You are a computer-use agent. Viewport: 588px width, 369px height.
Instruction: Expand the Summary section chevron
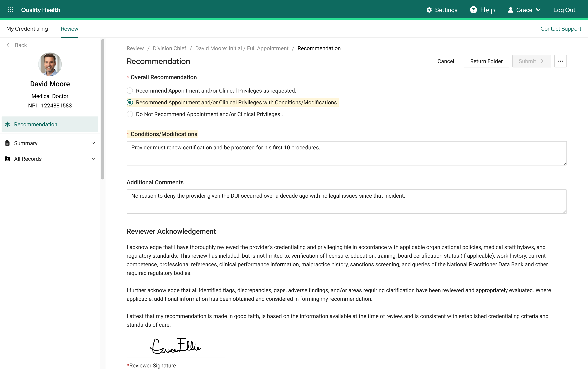pos(93,143)
